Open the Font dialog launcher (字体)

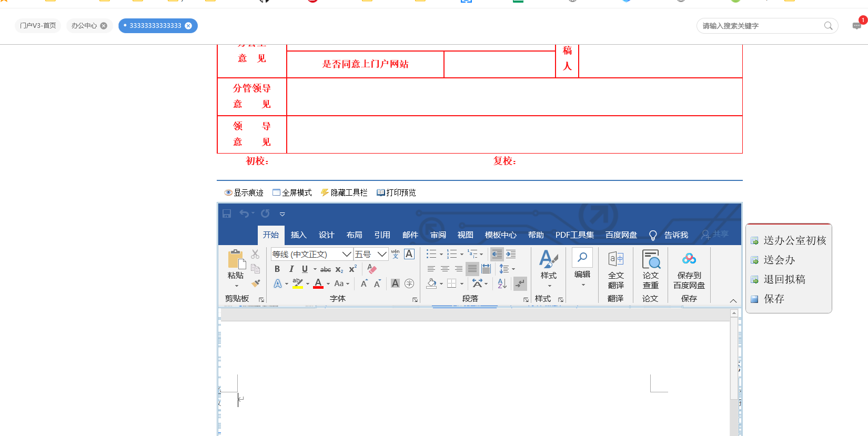[415, 299]
